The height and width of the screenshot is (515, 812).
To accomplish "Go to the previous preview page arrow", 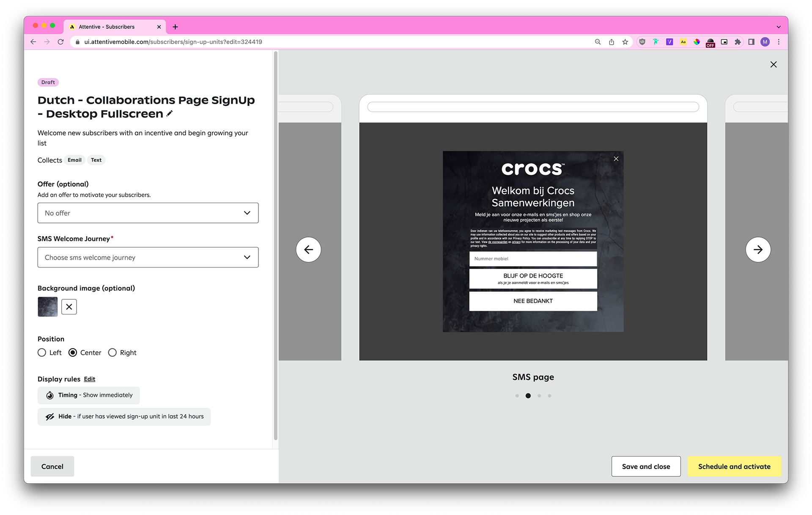I will coord(308,249).
